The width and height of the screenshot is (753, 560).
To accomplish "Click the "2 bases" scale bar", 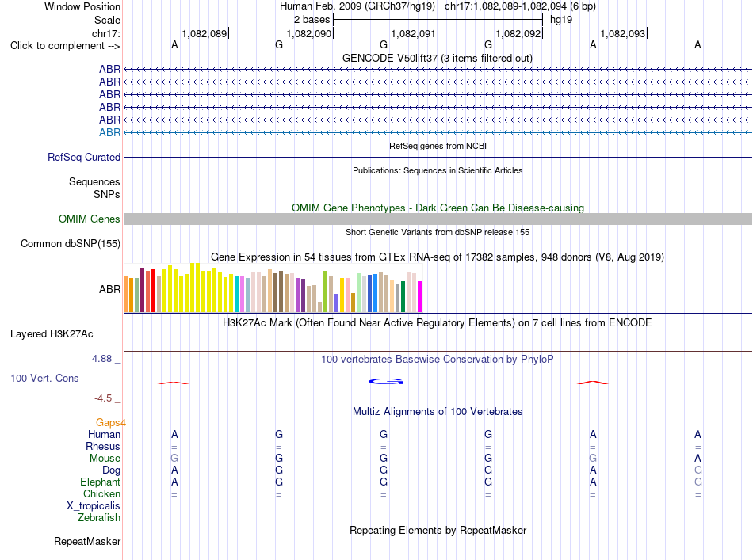I will click(x=438, y=20).
